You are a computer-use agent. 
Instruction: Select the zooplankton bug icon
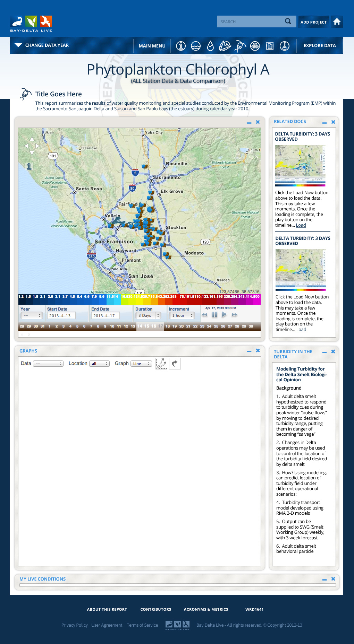(x=240, y=46)
